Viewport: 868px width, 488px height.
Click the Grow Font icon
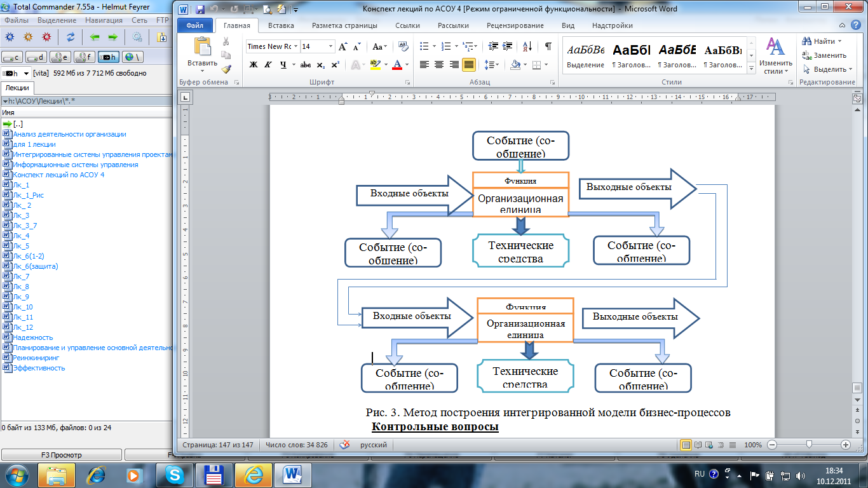point(343,46)
